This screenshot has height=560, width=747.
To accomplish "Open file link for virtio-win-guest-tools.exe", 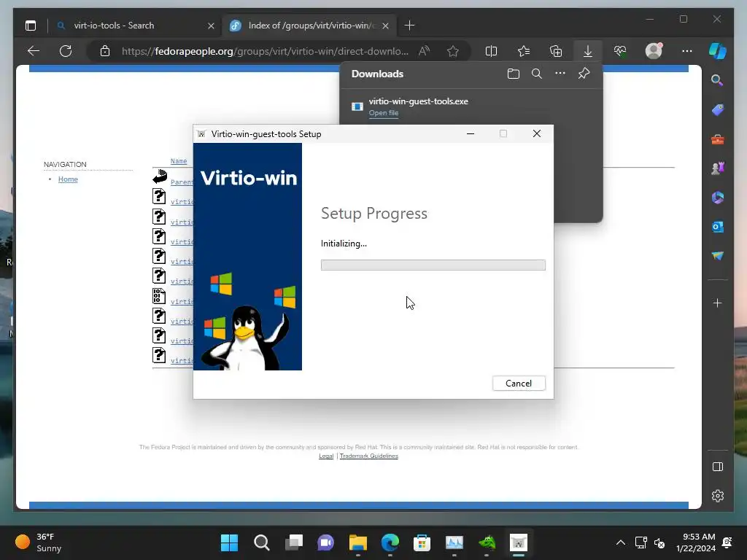I will point(383,113).
